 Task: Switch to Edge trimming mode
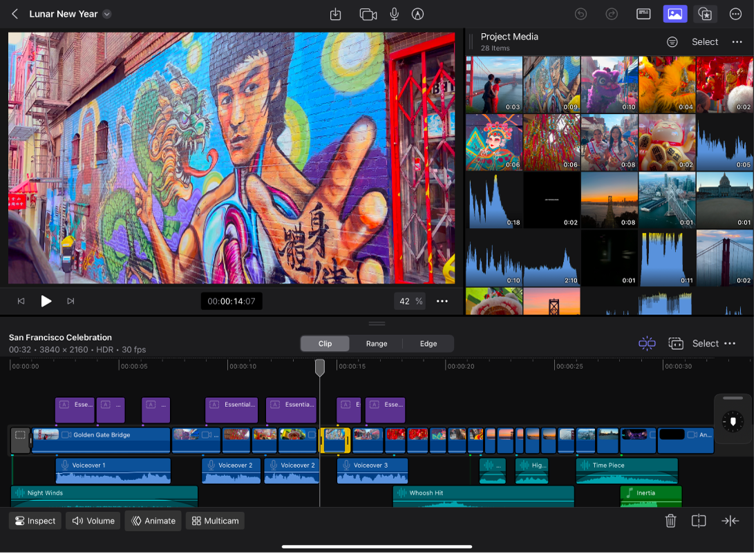click(428, 343)
